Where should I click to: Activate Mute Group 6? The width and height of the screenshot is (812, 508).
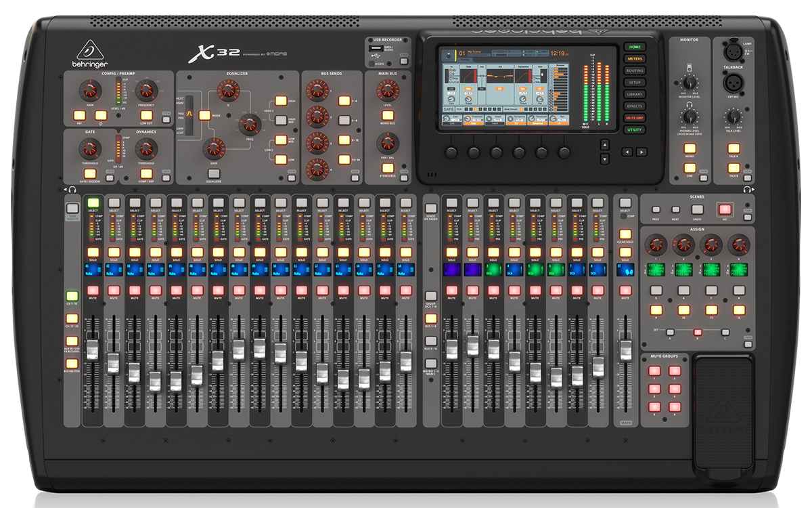[x=675, y=407]
